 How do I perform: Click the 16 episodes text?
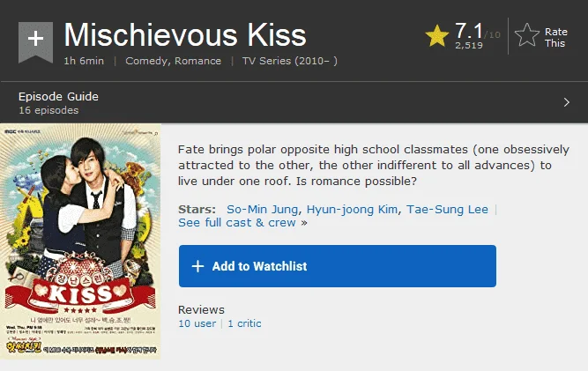(x=48, y=110)
